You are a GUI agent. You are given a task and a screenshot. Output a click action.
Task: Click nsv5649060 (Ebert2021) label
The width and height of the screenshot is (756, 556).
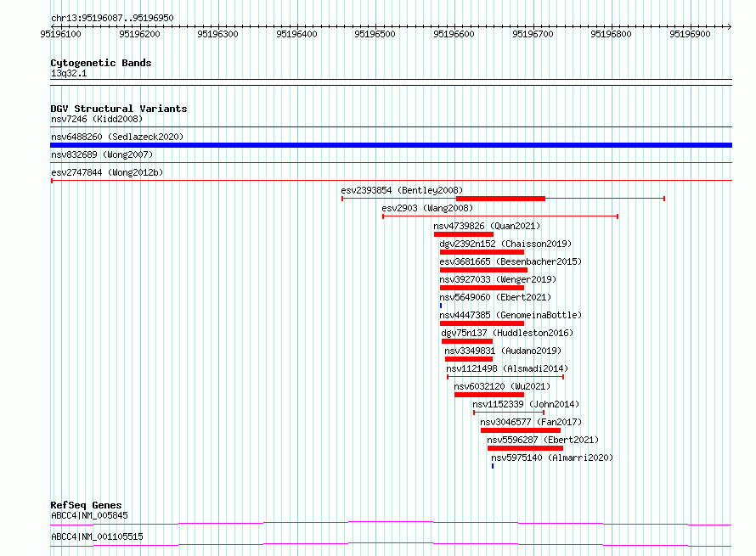point(495,297)
